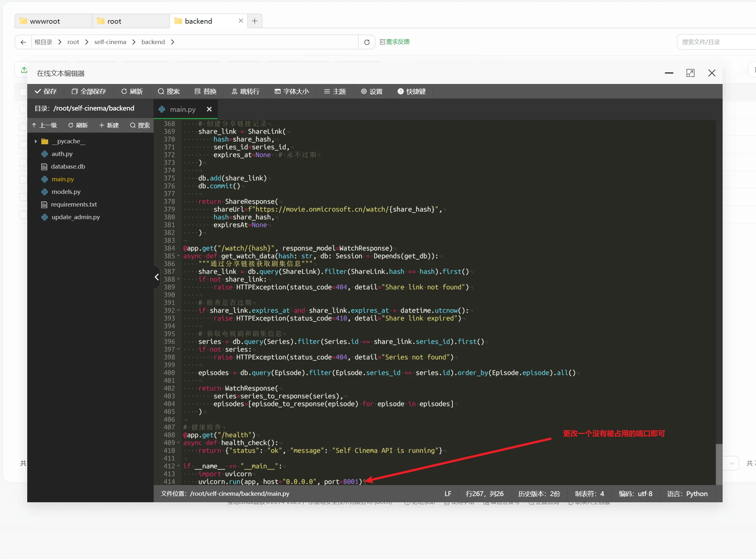
Task: Click the Save (保存) checkmark button
Action: (46, 91)
